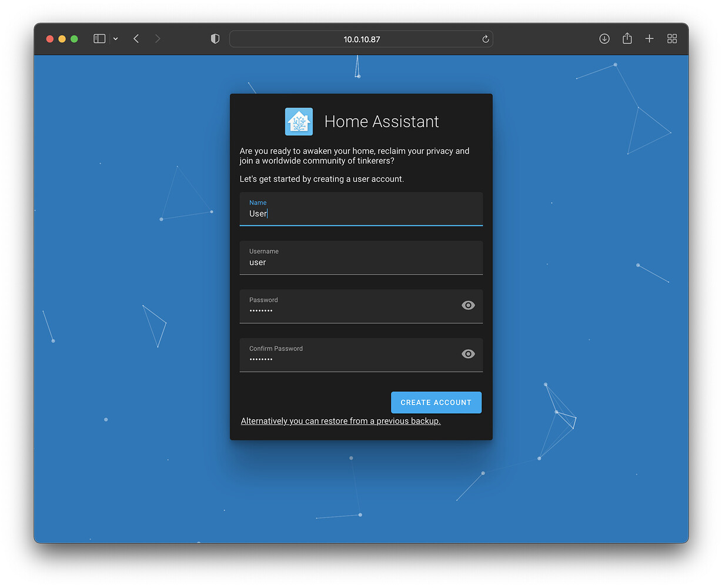Click the share icon in toolbar
This screenshot has height=588, width=722.
[627, 38]
